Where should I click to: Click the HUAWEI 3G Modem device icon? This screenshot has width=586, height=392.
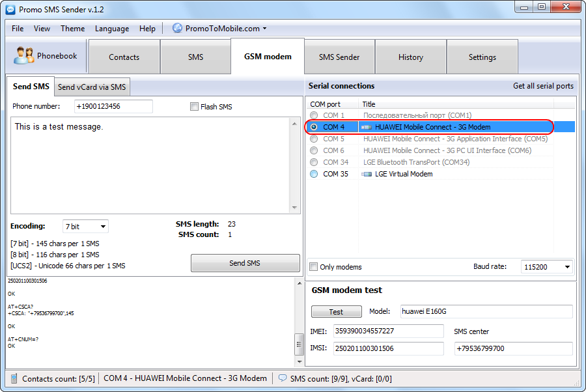point(367,127)
